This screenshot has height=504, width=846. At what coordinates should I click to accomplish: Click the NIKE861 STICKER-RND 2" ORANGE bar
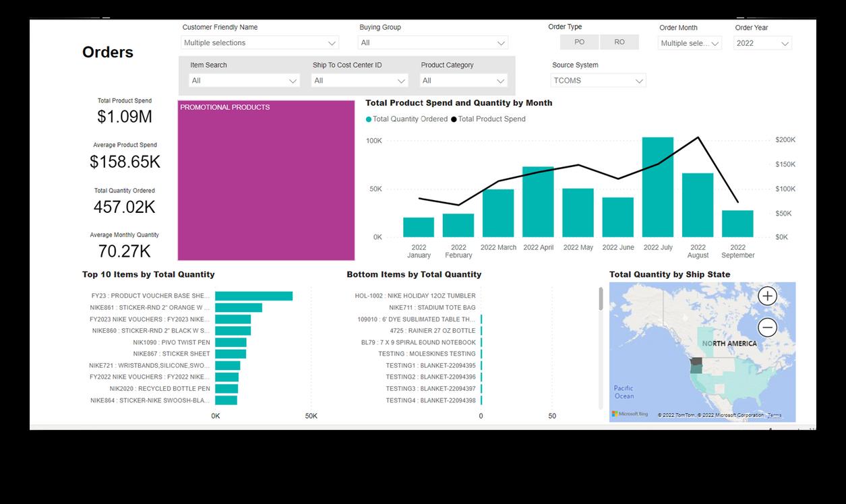(x=239, y=307)
